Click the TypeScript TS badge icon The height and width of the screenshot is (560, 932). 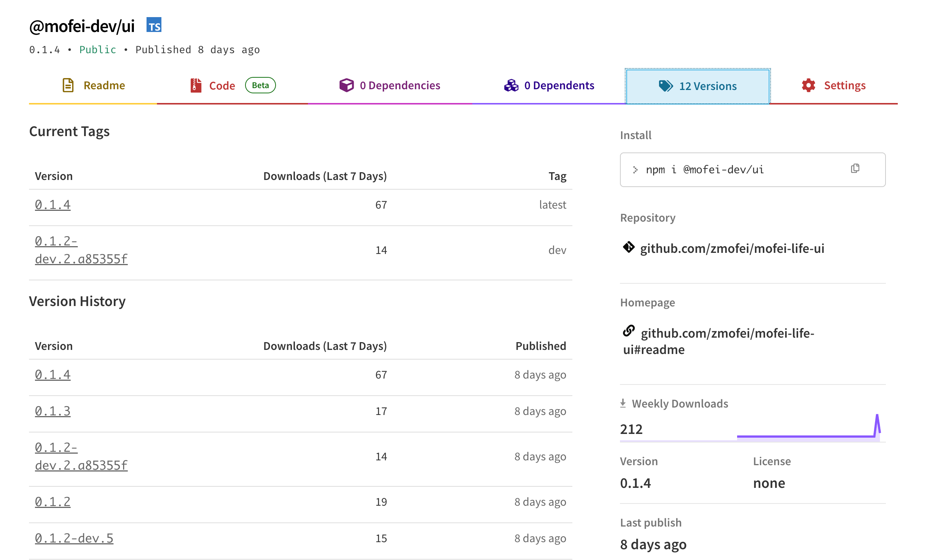tap(154, 25)
